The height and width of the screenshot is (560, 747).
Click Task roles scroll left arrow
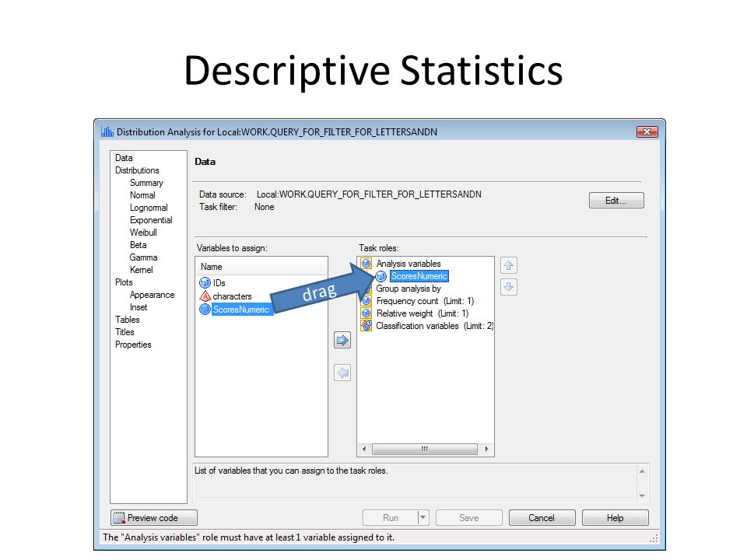364,449
